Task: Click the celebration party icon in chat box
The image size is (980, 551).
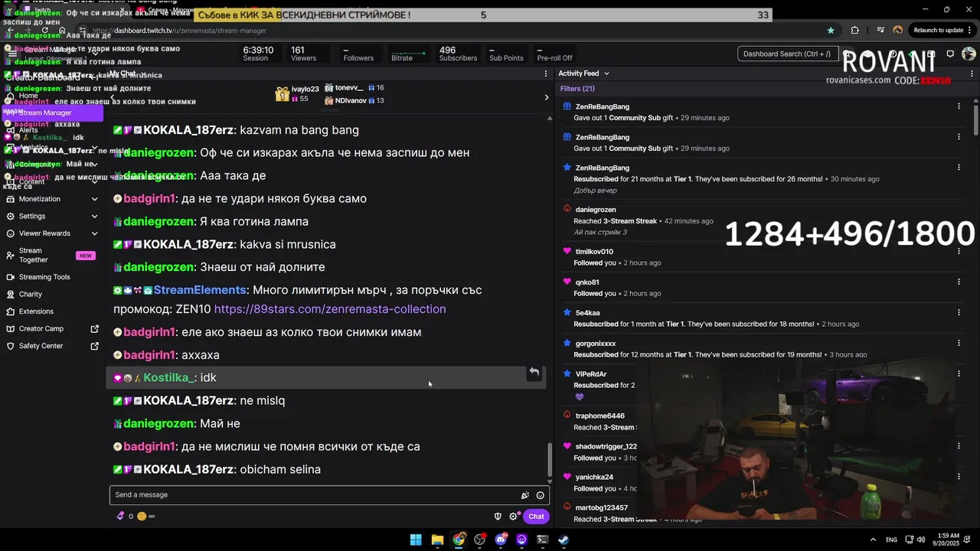Action: coord(525,495)
